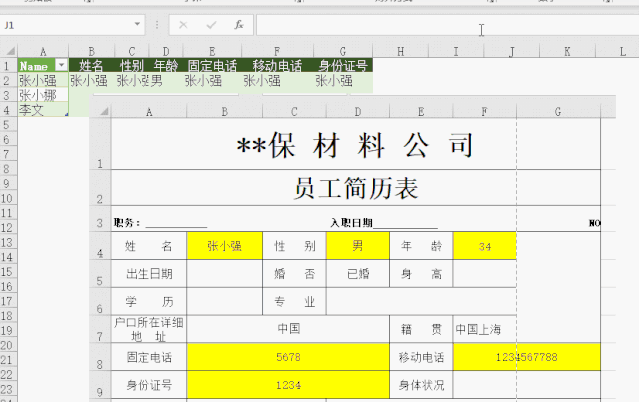Select the 性别 header cell in row 1

tap(132, 65)
